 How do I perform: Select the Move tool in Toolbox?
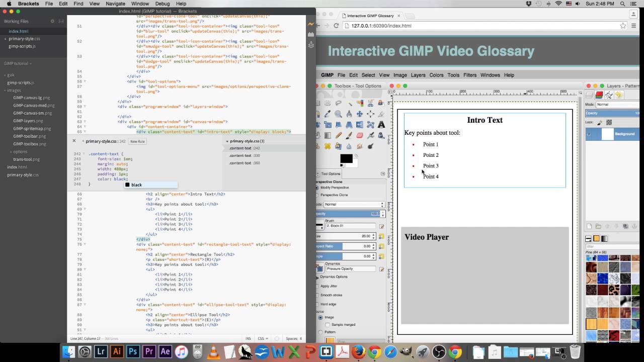click(x=360, y=114)
